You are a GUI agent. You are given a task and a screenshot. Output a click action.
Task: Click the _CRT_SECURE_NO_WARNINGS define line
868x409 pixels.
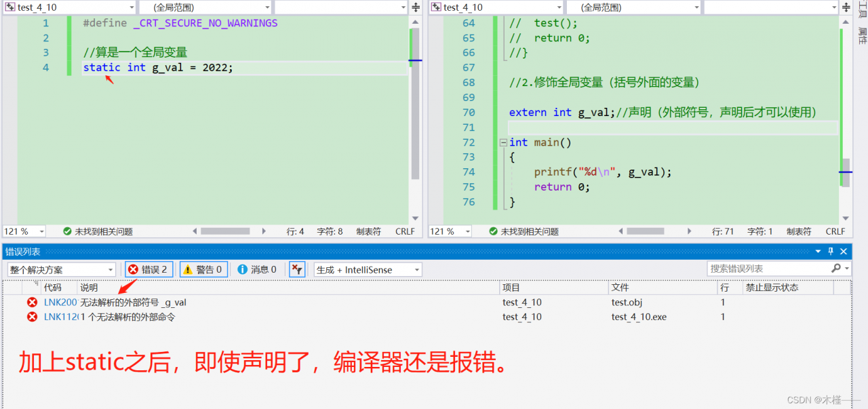point(180,22)
